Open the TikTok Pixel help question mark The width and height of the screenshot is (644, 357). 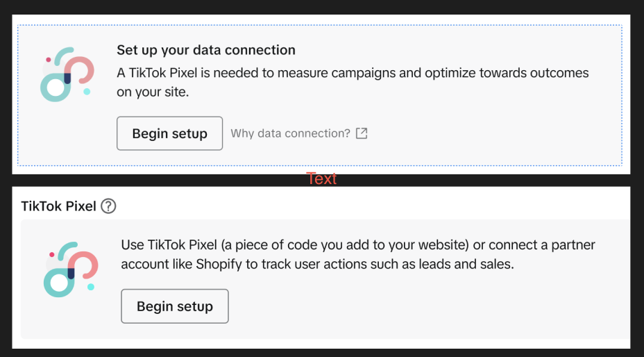coord(108,206)
